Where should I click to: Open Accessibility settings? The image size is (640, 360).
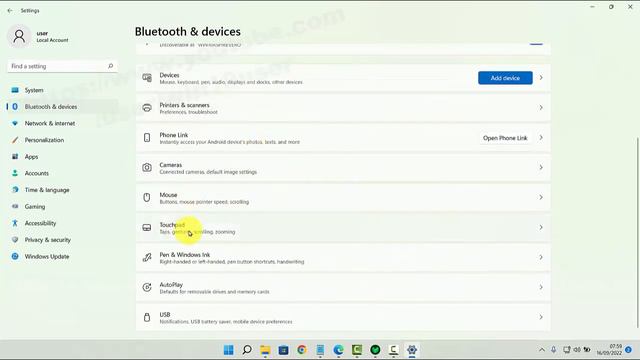click(40, 223)
